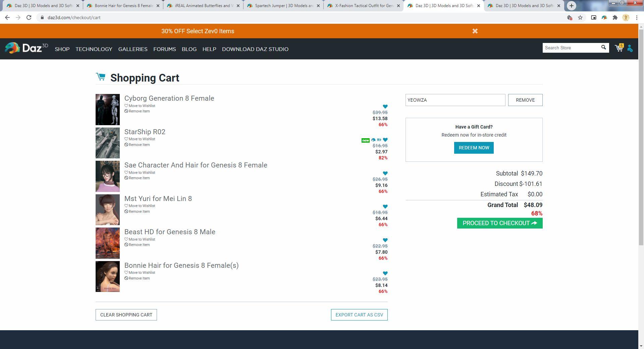This screenshot has height=349, width=644.
Task: Click the wishlist heart for Bonnie Hair
Action: tap(385, 273)
